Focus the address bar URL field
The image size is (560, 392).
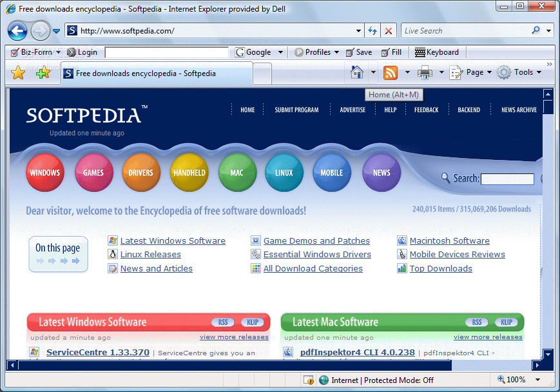(215, 31)
